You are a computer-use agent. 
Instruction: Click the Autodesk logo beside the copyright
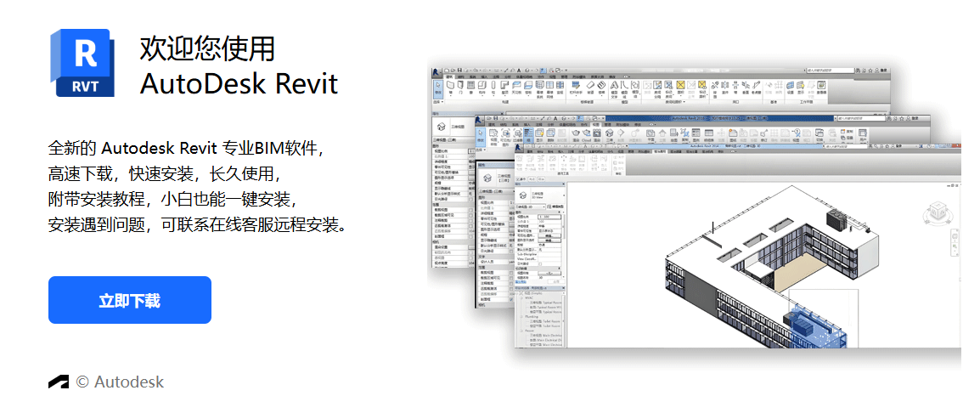[x=59, y=382]
